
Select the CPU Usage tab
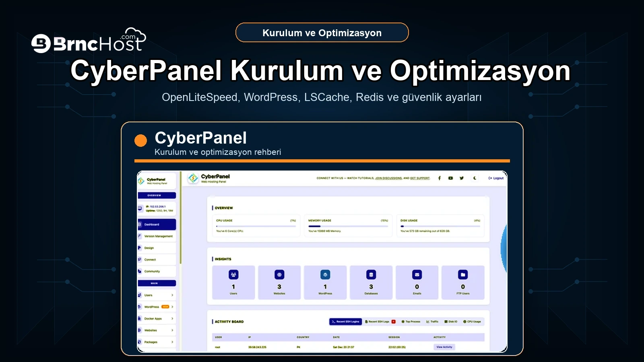point(472,321)
